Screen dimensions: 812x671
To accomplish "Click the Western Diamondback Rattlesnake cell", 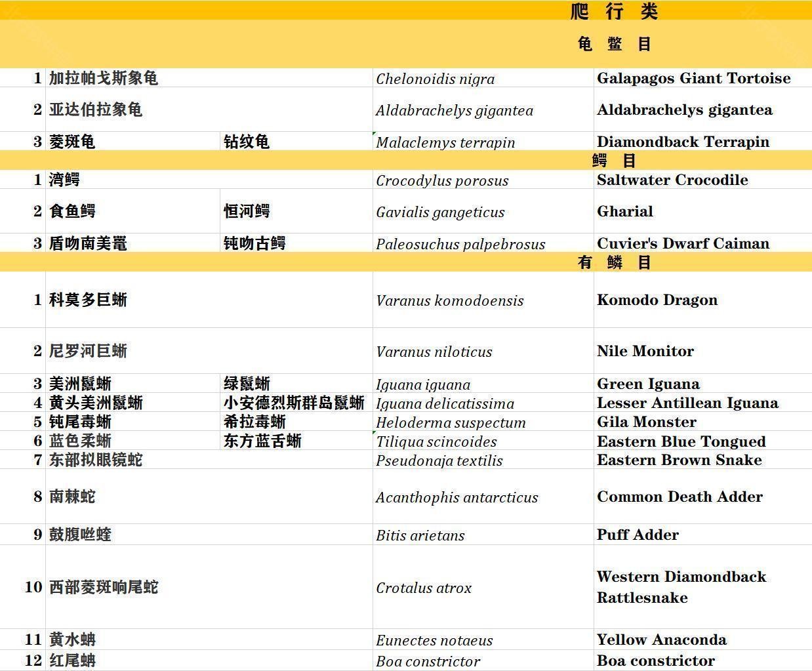I will (x=681, y=587).
